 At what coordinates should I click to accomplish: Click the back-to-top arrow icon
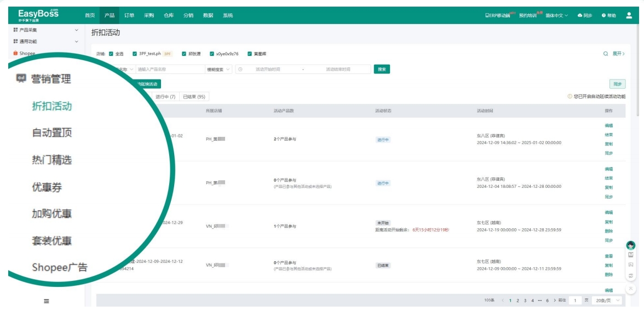631,289
